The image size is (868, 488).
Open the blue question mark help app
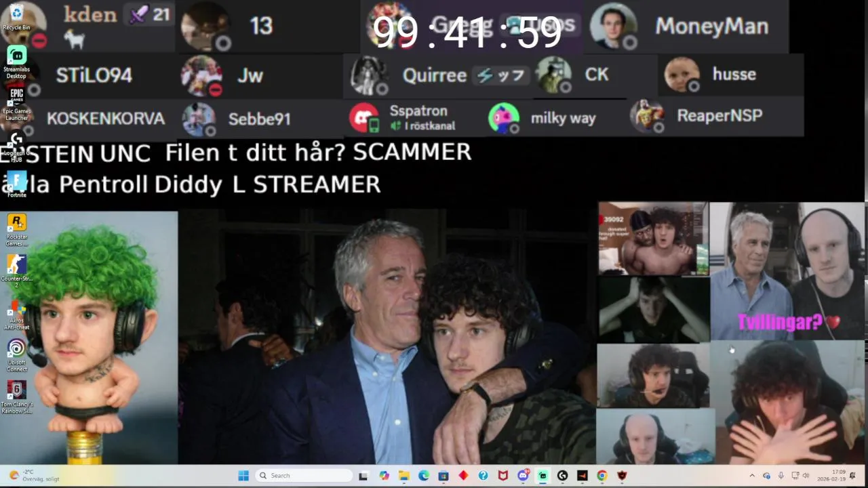tap(483, 476)
